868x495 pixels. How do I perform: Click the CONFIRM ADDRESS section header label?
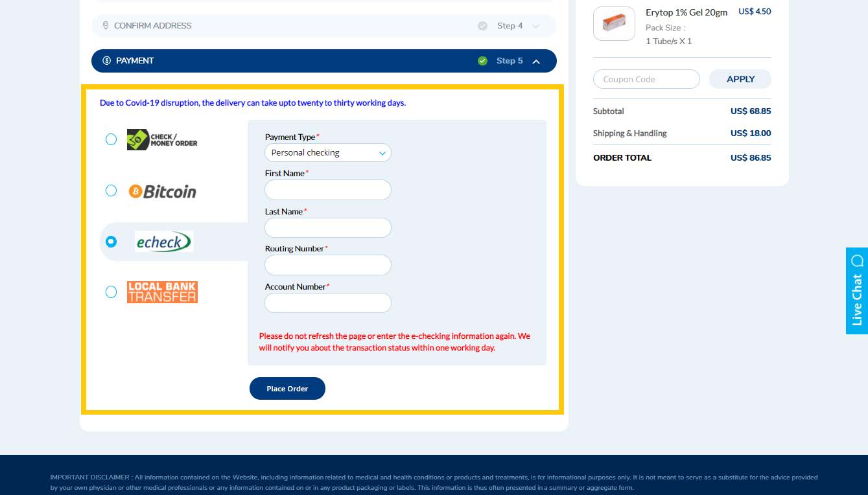(153, 26)
